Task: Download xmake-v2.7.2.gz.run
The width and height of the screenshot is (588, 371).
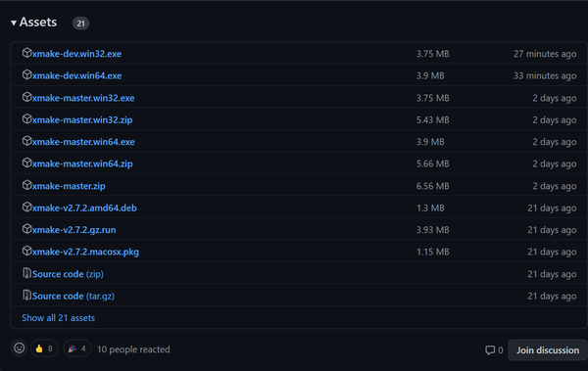Action: coord(73,230)
